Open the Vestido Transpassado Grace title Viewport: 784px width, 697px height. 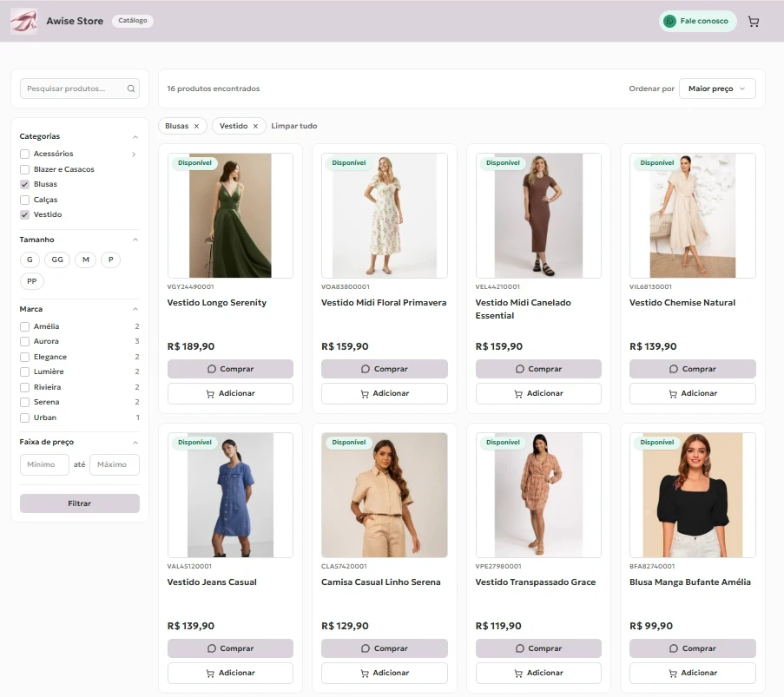pyautogui.click(x=536, y=582)
